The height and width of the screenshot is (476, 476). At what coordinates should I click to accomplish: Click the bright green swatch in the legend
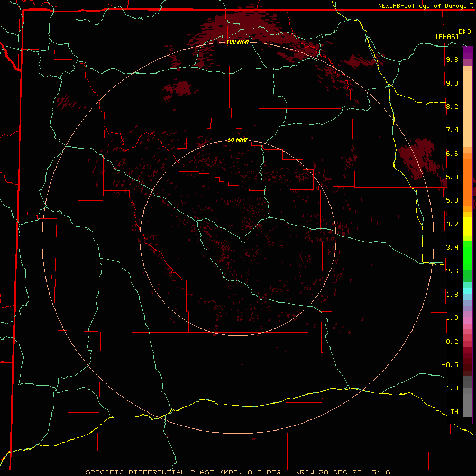(467, 257)
